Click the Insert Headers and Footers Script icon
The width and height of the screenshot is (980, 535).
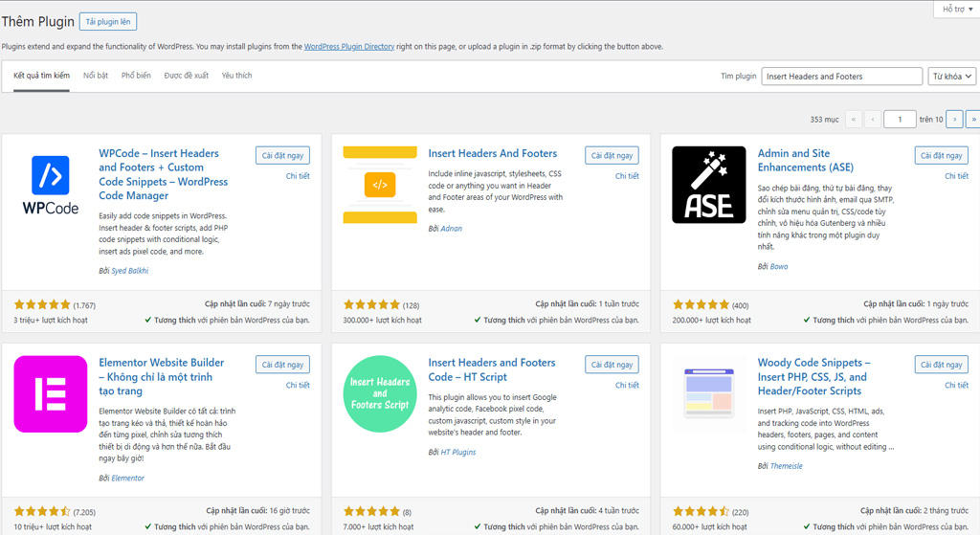380,393
